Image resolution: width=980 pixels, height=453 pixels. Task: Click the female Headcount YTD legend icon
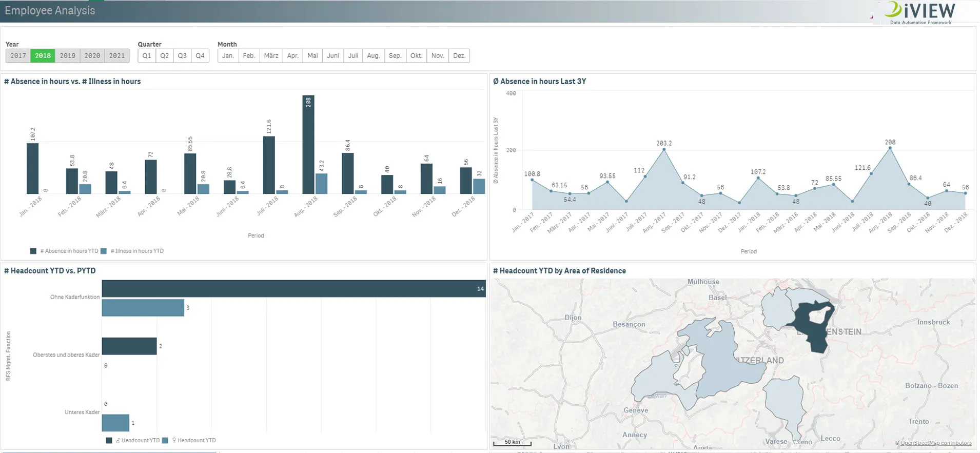click(x=165, y=440)
